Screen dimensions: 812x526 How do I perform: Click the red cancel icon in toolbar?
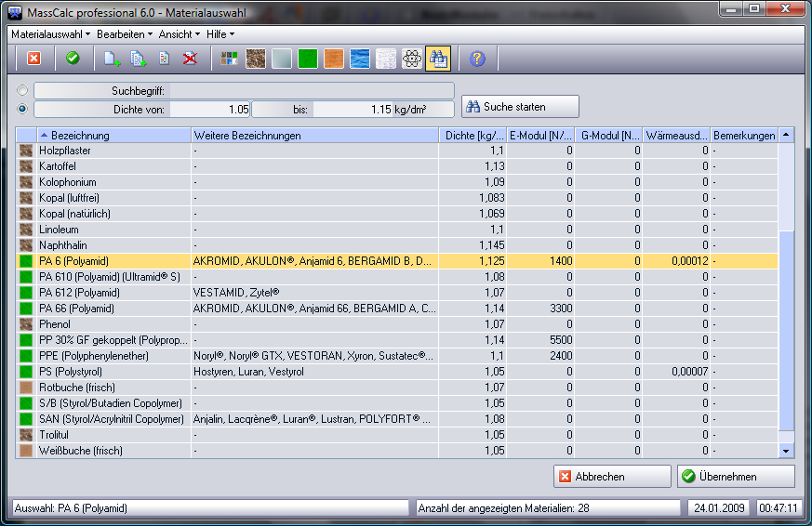[x=33, y=59]
